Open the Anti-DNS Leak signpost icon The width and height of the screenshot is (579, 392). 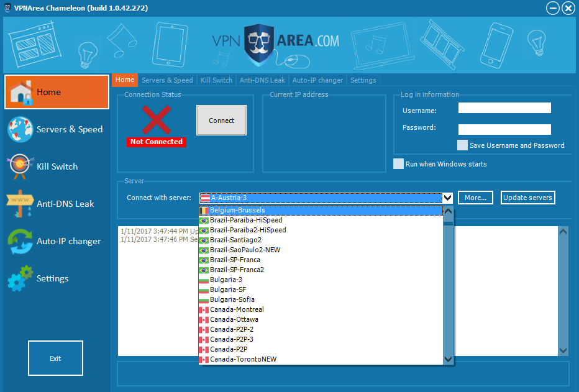tap(21, 203)
